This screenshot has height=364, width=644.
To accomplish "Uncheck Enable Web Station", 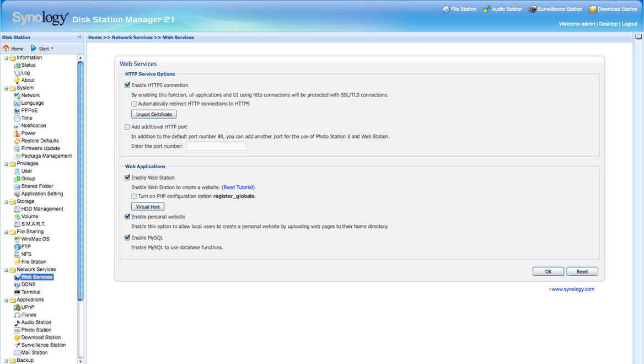I will 127,178.
